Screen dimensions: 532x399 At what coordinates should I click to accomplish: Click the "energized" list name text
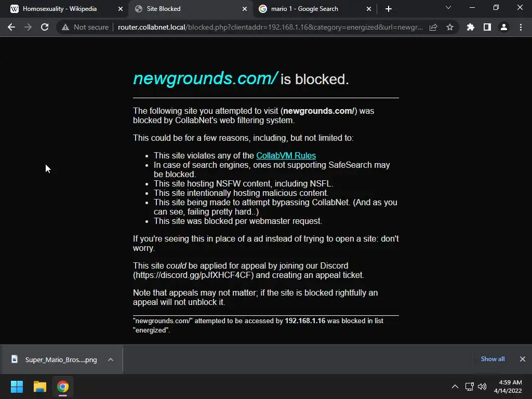151,330
